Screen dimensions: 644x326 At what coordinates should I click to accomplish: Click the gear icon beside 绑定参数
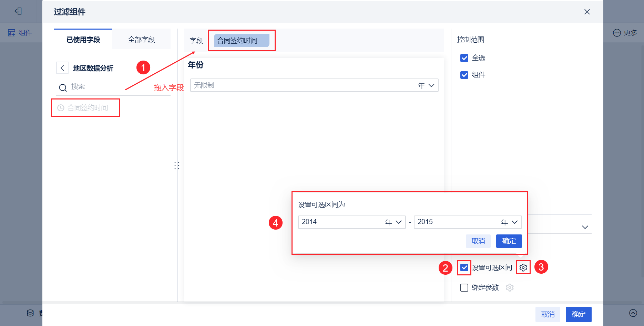click(x=510, y=287)
